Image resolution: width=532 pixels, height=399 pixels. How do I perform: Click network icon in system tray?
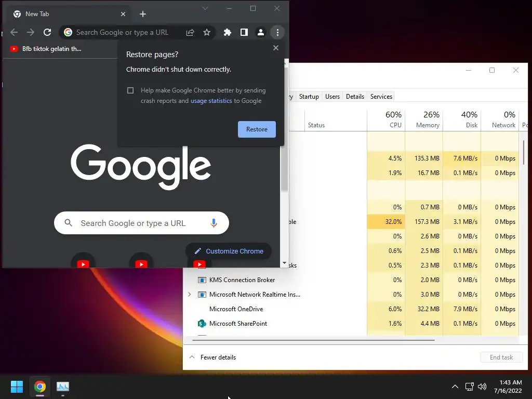click(470, 387)
